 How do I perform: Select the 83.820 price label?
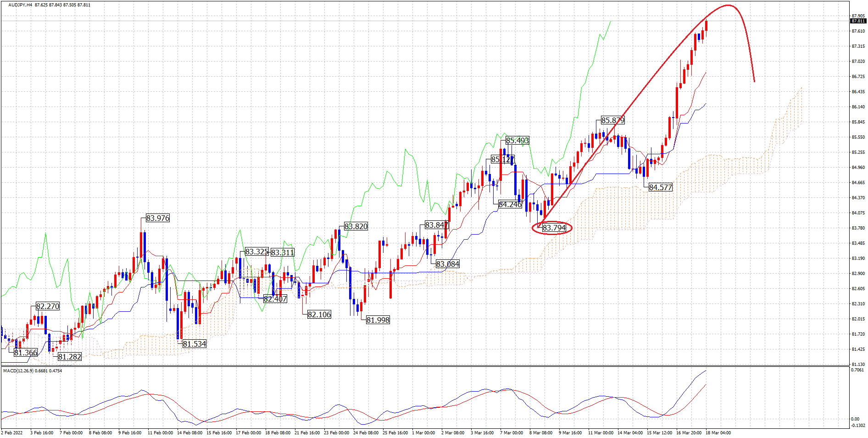coord(356,226)
